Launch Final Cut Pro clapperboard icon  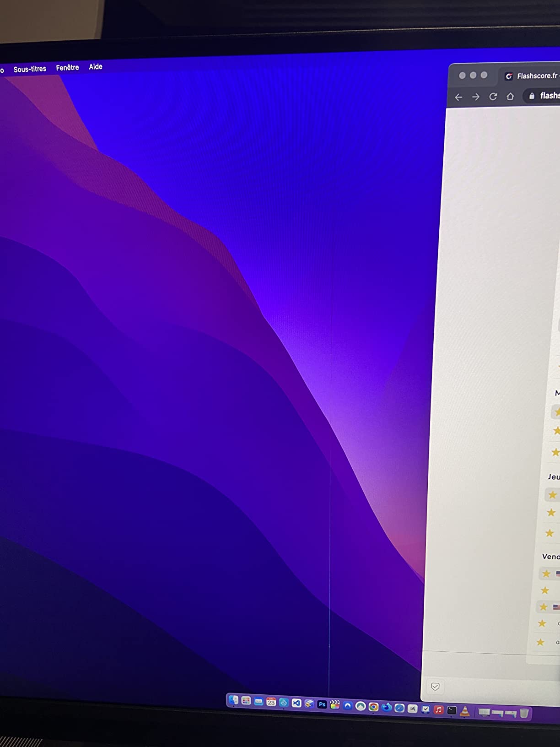(335, 705)
